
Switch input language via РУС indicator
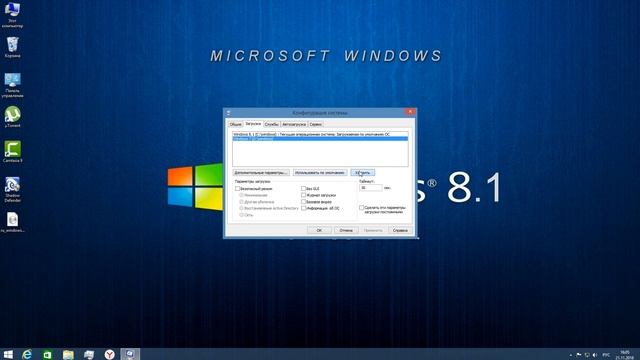(x=606, y=355)
